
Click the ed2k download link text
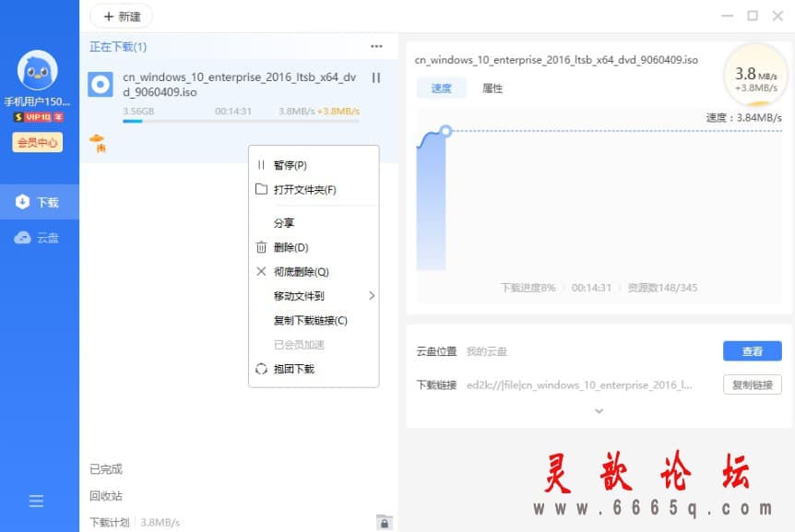point(579,385)
